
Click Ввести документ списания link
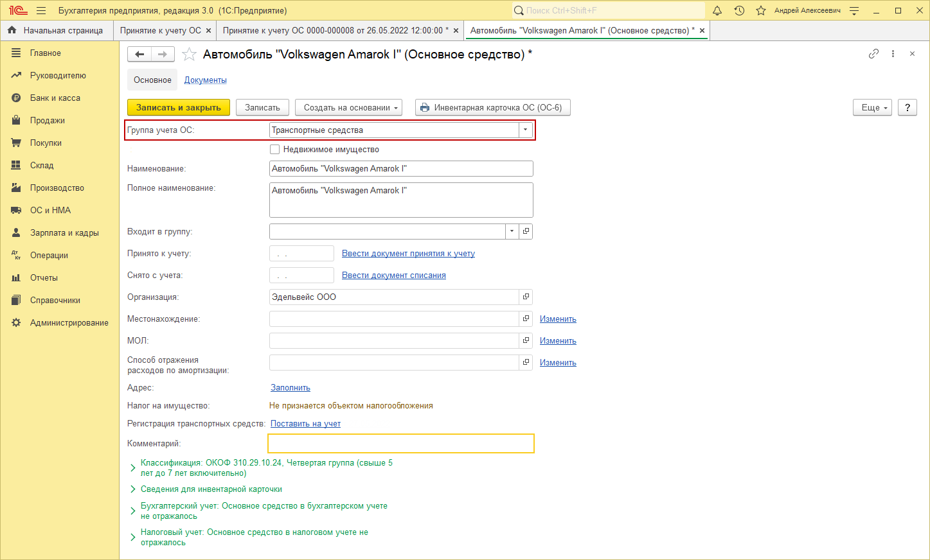click(x=394, y=275)
